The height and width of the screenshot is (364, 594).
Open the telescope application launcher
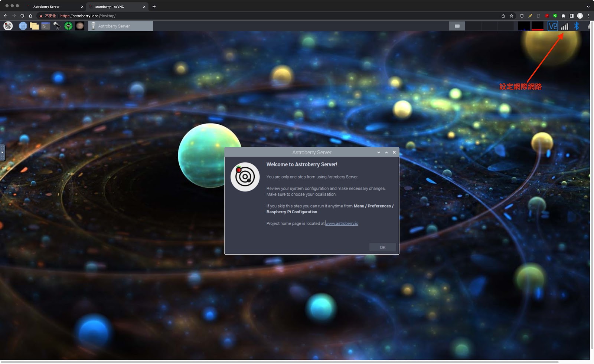pos(57,26)
